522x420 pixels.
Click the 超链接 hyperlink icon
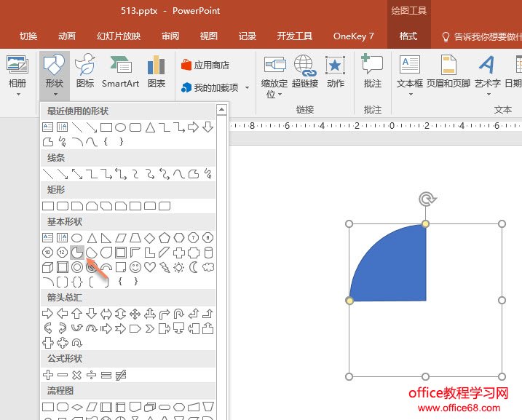pos(305,71)
